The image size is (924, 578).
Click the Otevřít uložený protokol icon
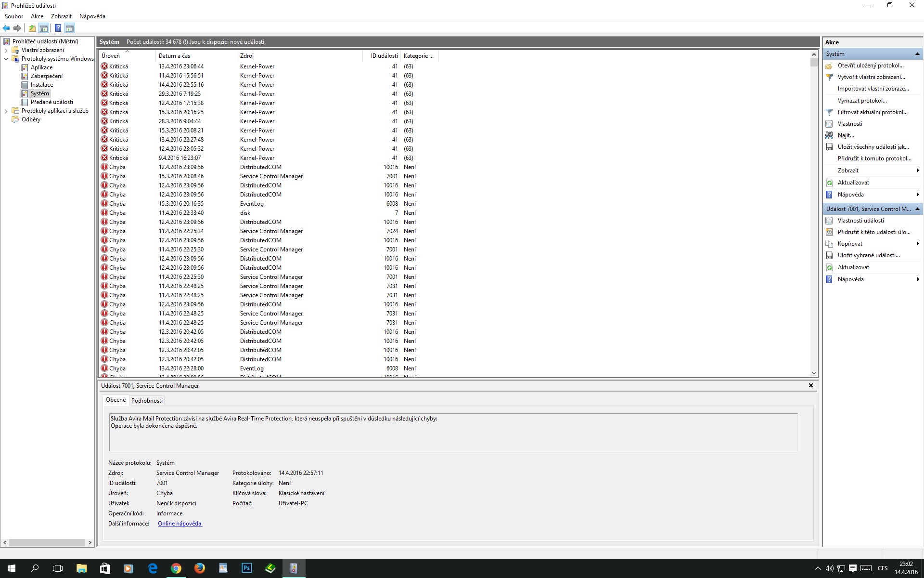coord(829,66)
